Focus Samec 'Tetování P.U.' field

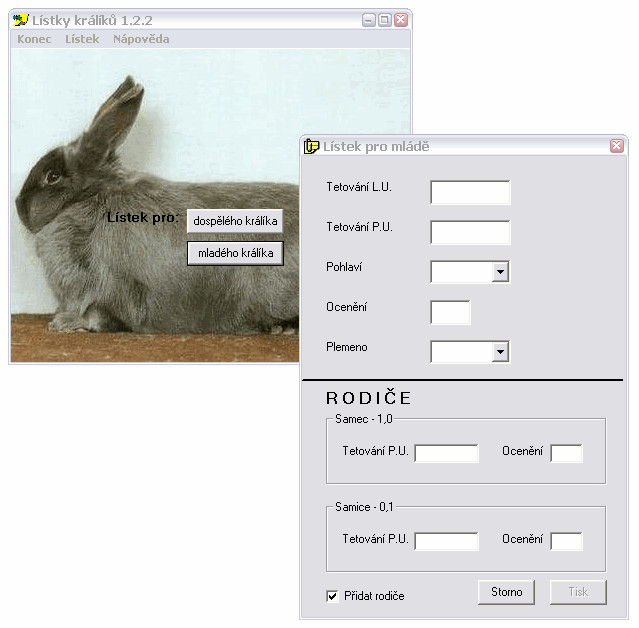coord(446,453)
